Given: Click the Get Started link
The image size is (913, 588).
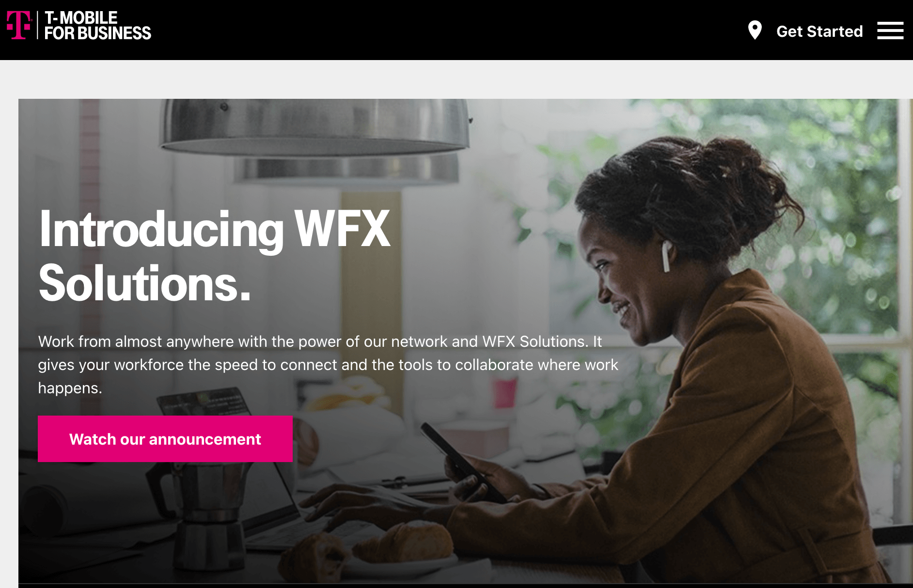Looking at the screenshot, I should point(819,31).
